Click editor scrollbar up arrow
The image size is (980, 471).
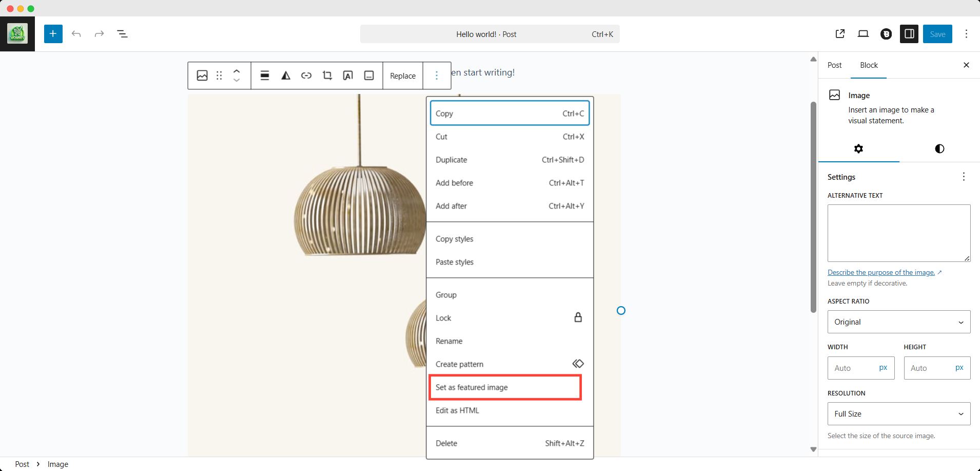pos(813,59)
